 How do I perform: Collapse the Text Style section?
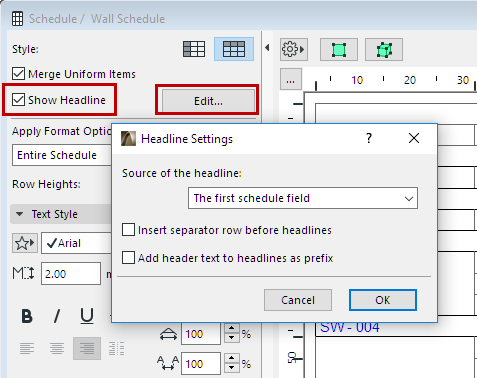click(20, 214)
